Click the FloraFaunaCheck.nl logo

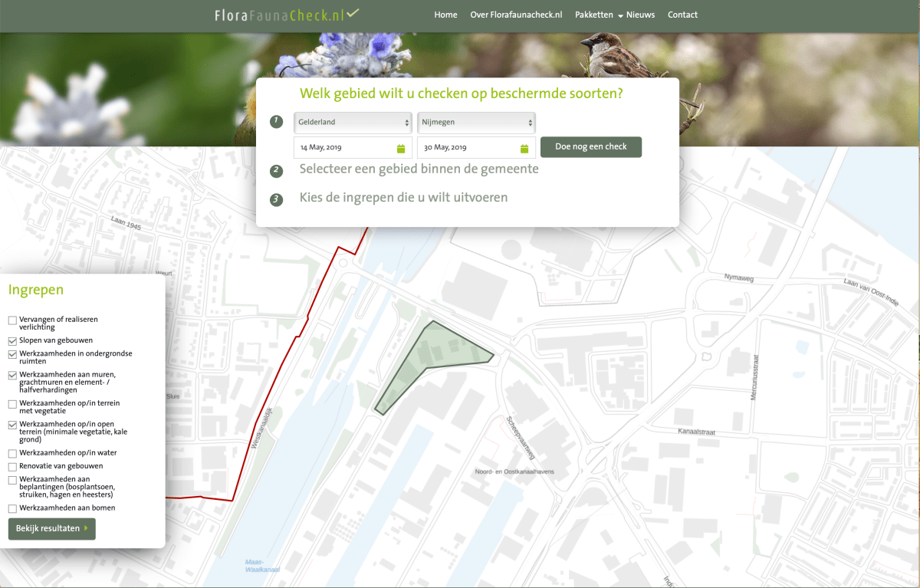[287, 14]
